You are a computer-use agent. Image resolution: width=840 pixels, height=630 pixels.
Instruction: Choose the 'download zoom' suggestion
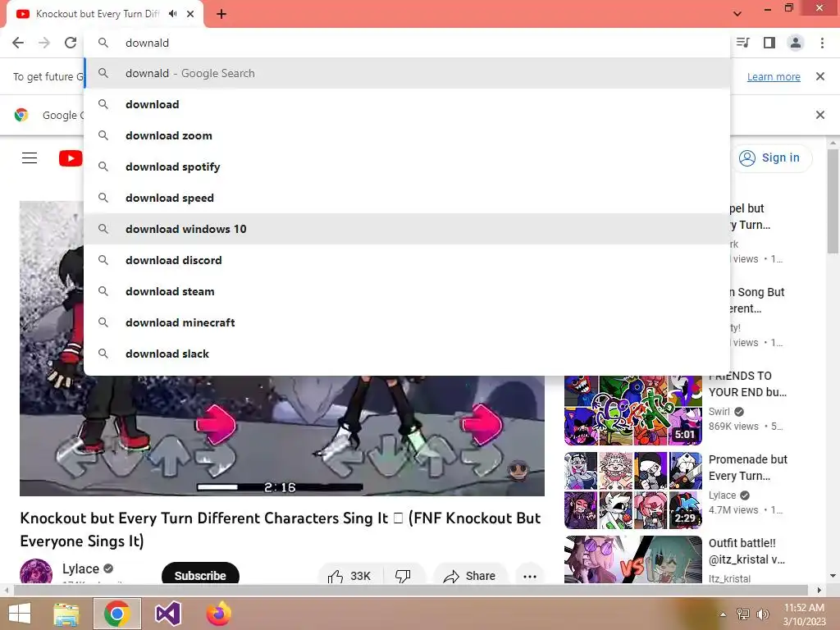[408, 135]
